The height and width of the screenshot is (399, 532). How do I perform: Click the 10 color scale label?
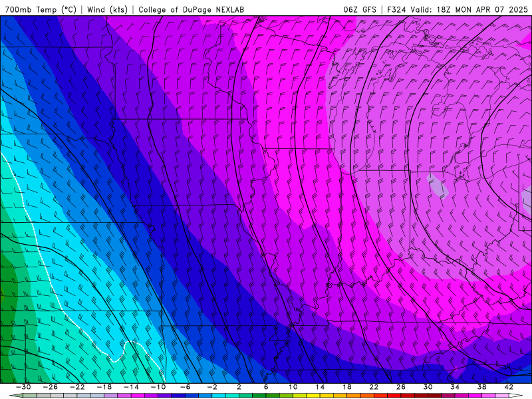coord(293,387)
